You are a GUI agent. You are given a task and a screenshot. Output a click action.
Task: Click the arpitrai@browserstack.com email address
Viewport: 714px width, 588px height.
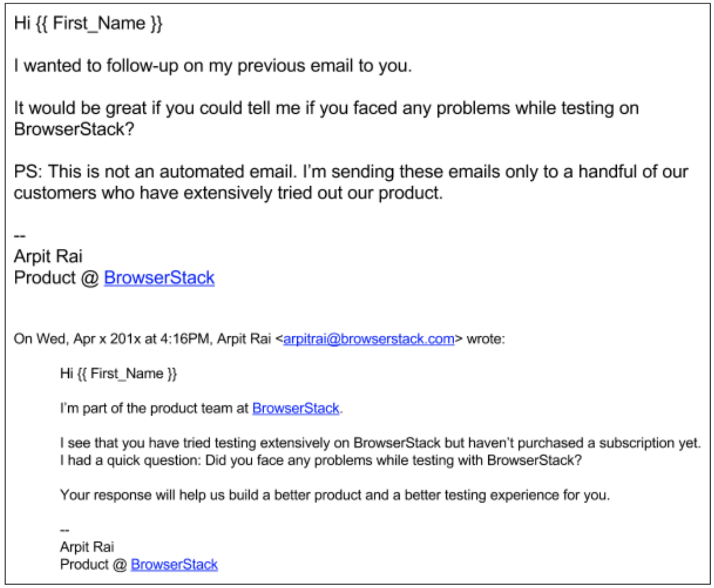(369, 339)
